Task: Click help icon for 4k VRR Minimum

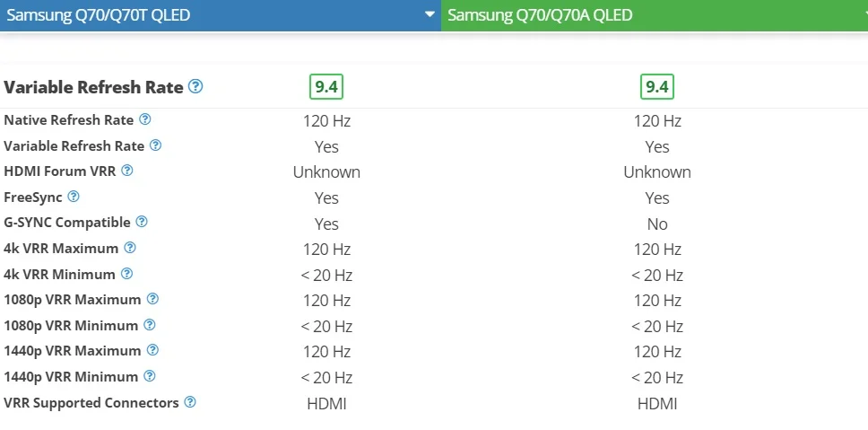Action: click(126, 273)
